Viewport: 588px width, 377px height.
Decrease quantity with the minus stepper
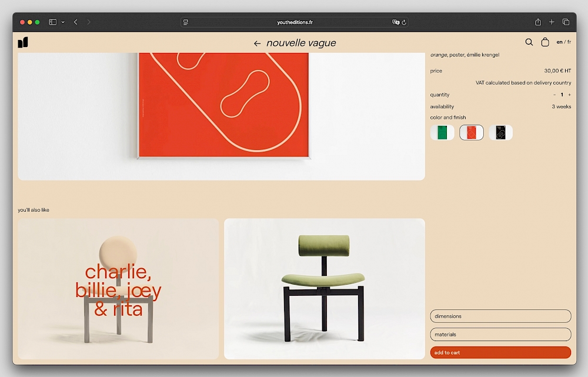point(554,95)
